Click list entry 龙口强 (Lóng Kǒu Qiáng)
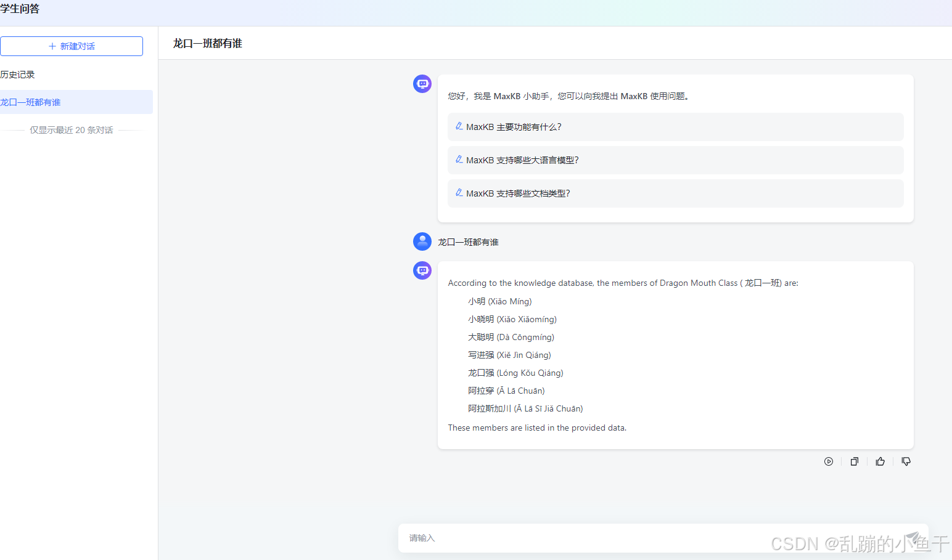Image resolution: width=952 pixels, height=560 pixels. click(515, 373)
